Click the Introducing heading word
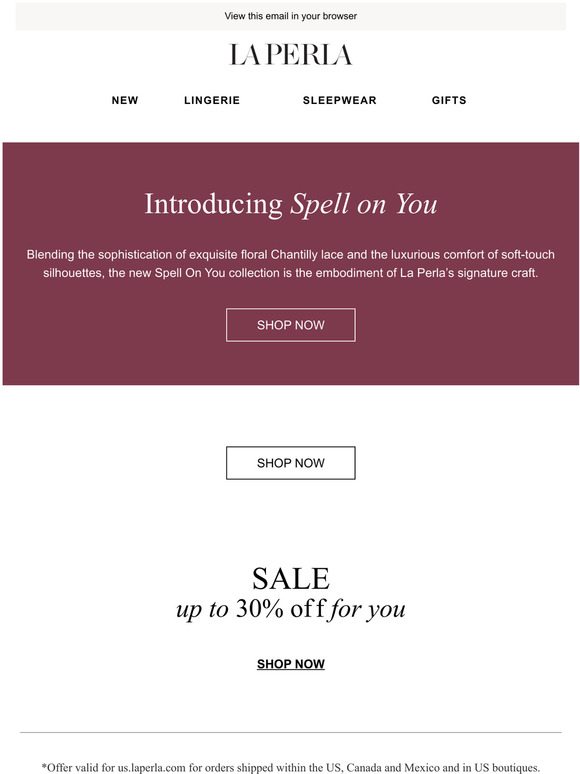Viewport: 580px width, 774px height. (x=213, y=204)
